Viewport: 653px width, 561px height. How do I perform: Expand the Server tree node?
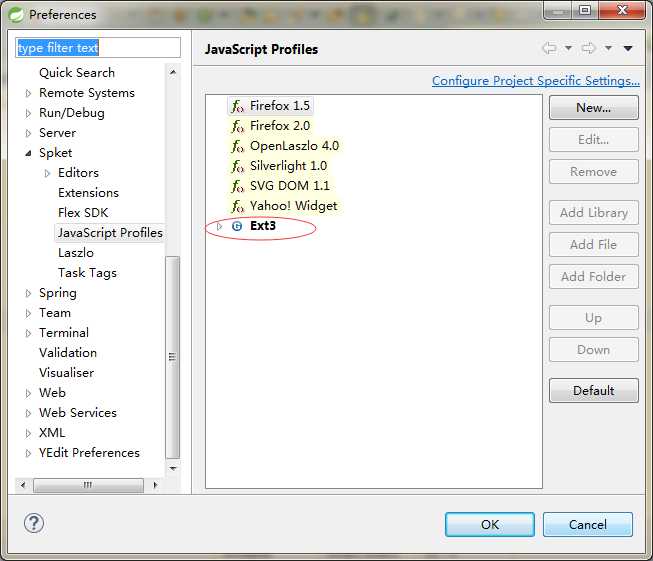tap(28, 133)
